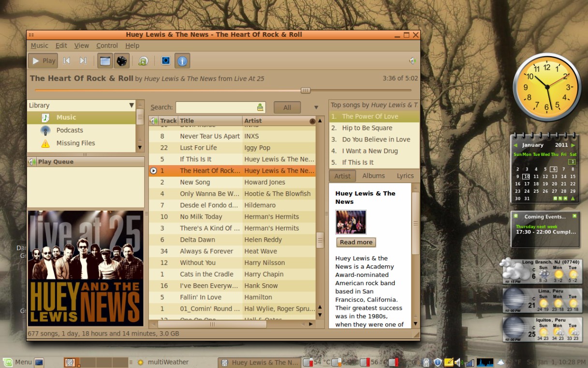Collapse the Library section arrow
This screenshot has height=368, width=588.
click(131, 105)
